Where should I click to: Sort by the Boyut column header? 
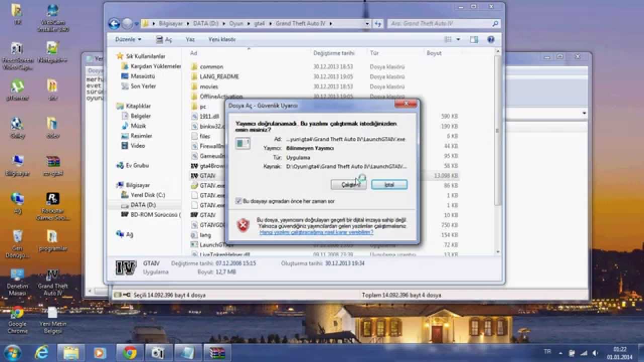coord(434,53)
